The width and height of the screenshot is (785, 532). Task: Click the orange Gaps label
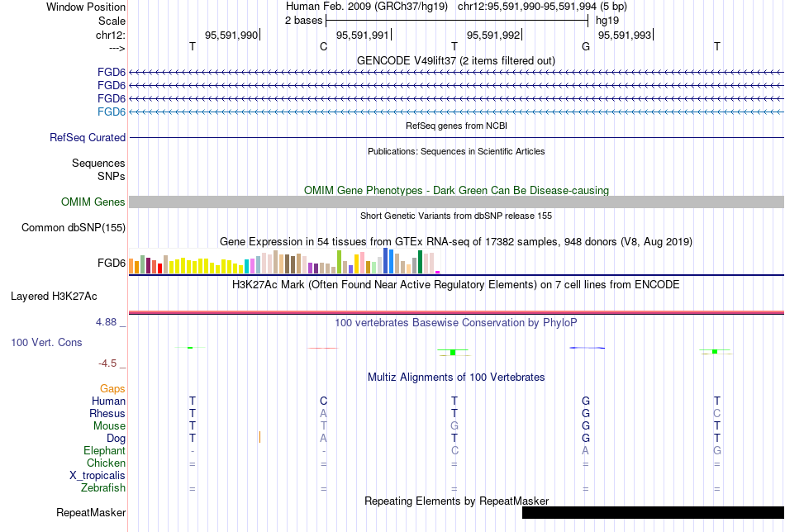click(x=112, y=389)
